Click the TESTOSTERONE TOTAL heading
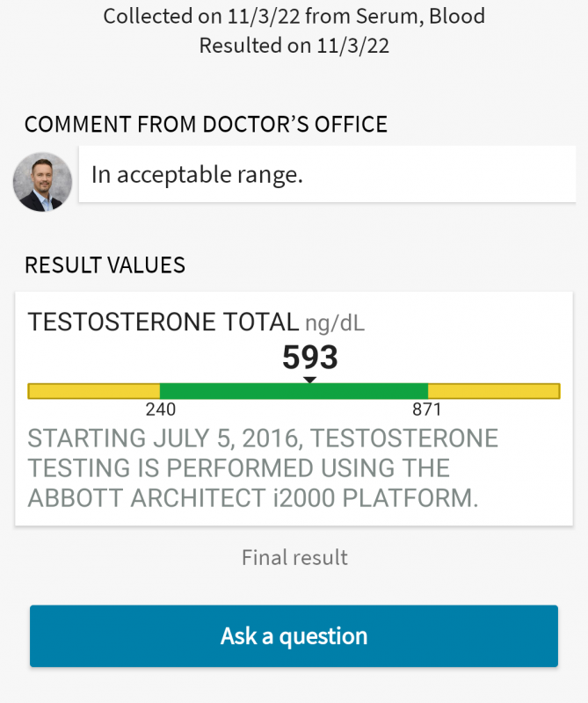Viewport: 588px width, 703px height. (163, 322)
